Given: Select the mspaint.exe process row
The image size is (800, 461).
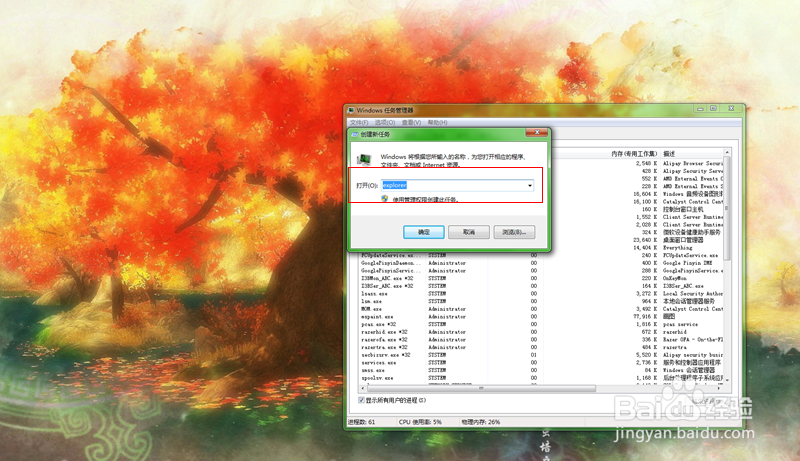Looking at the screenshot, I should pos(541,317).
